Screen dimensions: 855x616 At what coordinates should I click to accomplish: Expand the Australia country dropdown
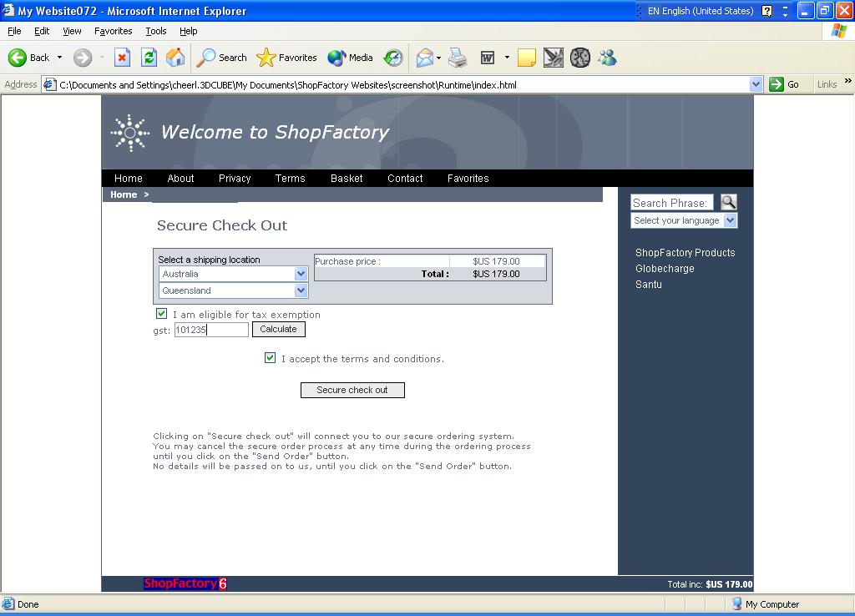pos(301,274)
